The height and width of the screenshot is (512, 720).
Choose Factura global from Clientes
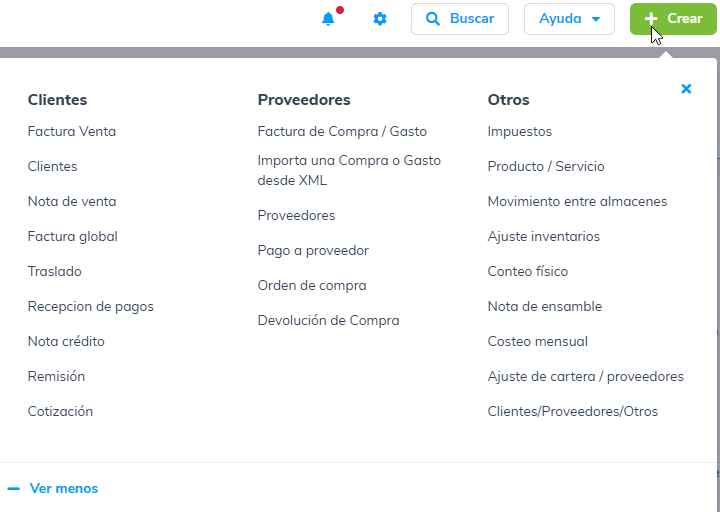[x=73, y=236]
